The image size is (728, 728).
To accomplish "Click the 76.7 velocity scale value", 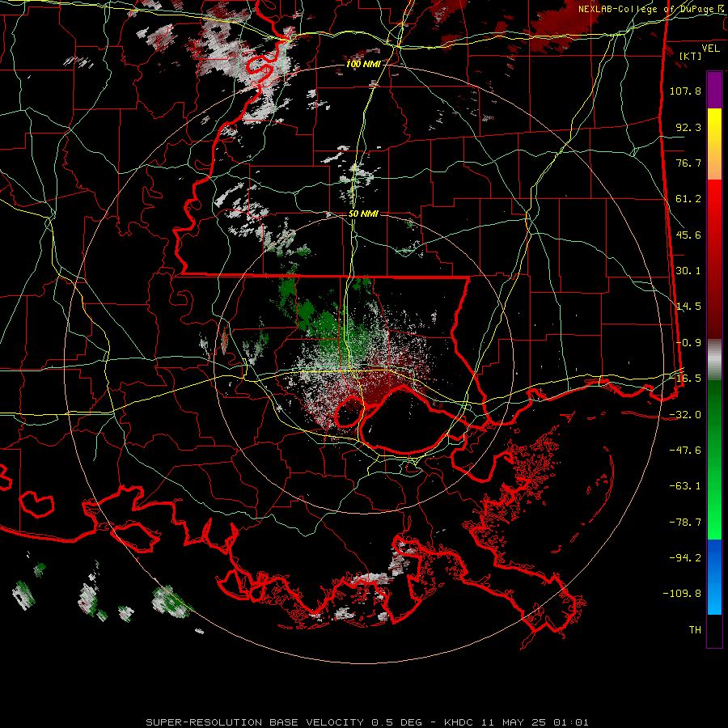I will point(688,163).
